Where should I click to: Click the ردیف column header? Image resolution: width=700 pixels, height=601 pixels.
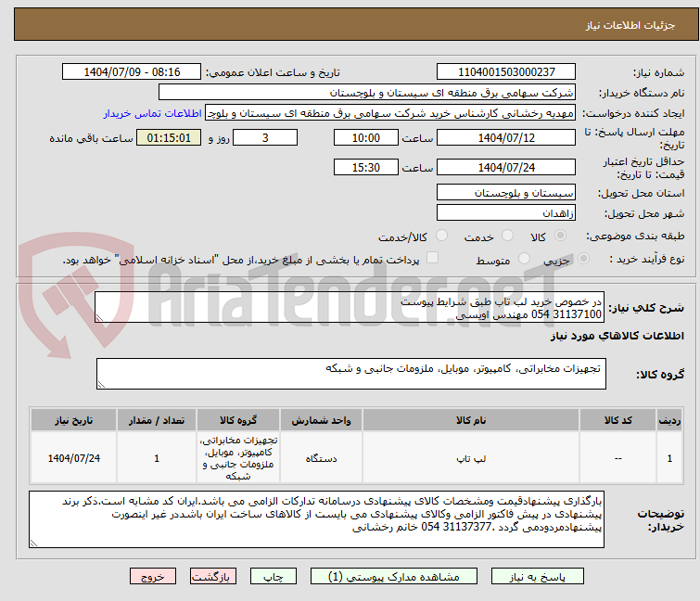pyautogui.click(x=669, y=420)
